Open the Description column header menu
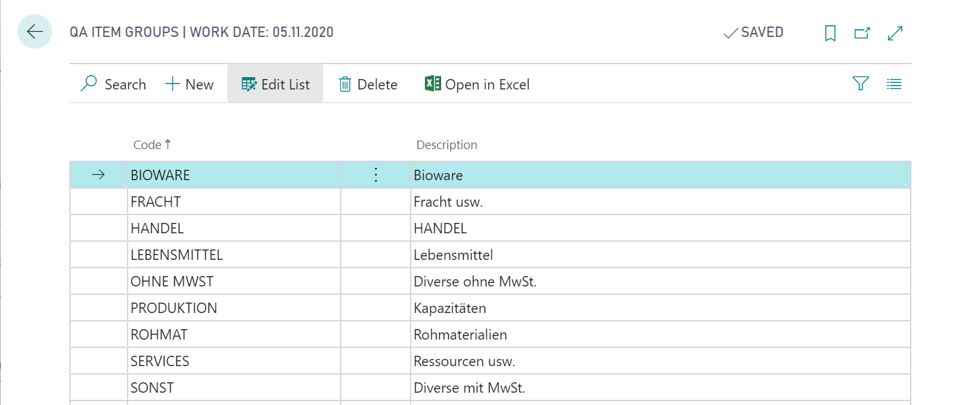The image size is (980, 405). [x=447, y=145]
